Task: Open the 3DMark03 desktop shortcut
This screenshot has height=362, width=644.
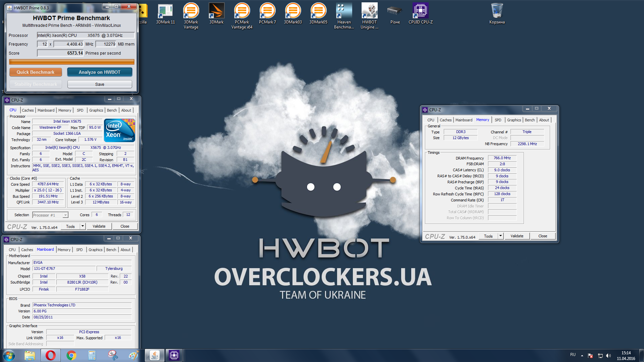Action: [293, 14]
